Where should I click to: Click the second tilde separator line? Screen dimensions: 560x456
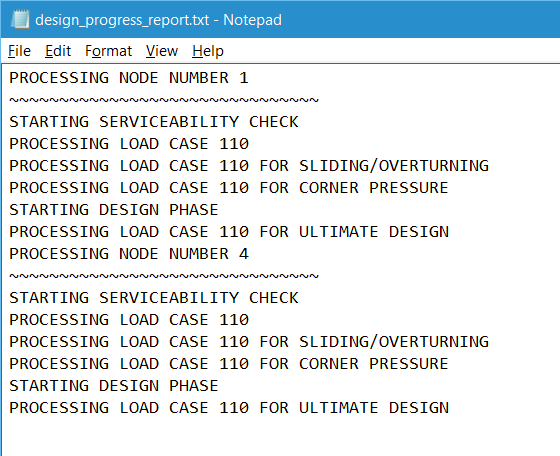click(x=164, y=276)
